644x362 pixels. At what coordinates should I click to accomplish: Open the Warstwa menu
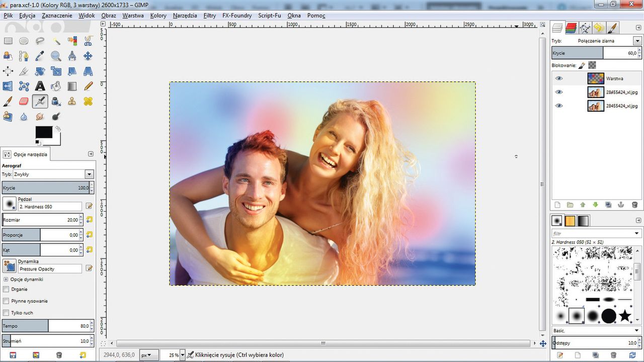tap(133, 16)
